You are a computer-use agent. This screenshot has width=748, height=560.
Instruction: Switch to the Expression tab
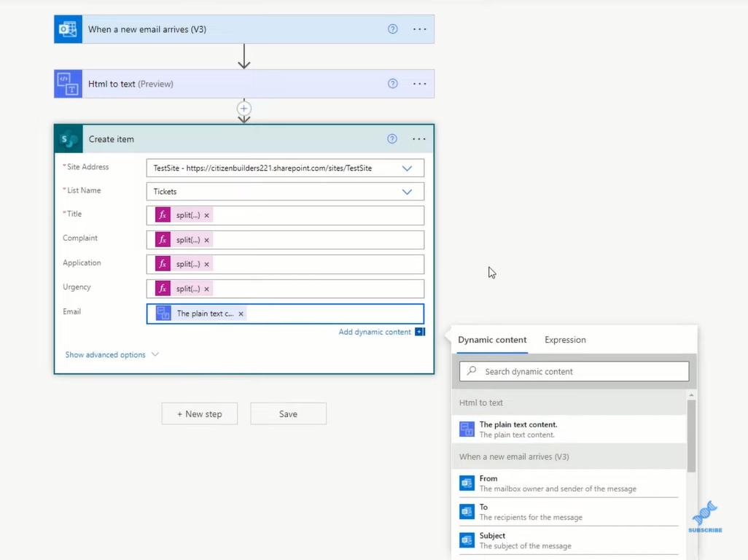point(565,340)
